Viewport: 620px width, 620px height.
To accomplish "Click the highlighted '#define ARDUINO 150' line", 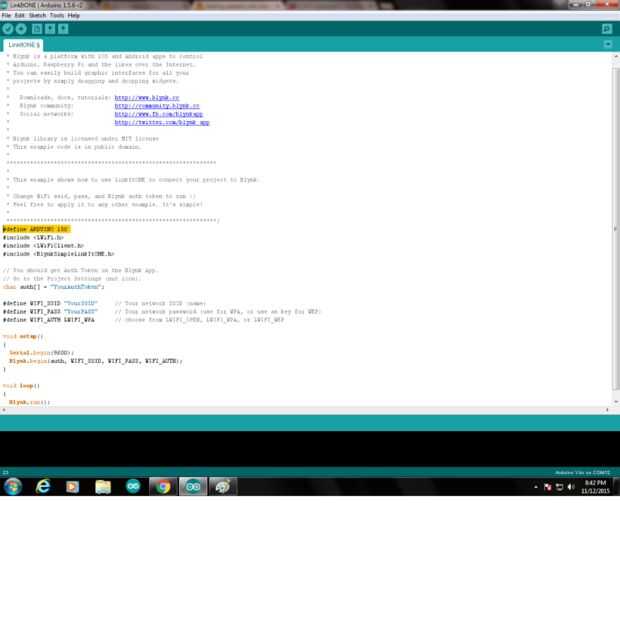I will [x=36, y=229].
